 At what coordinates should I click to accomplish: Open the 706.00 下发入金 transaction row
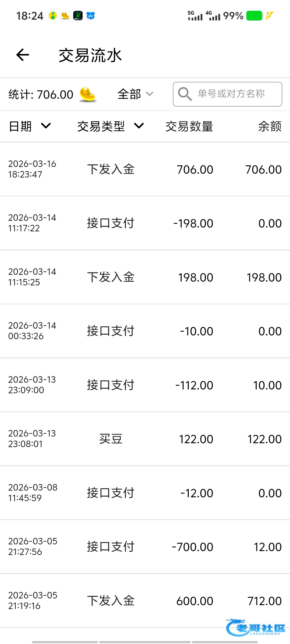(145, 169)
